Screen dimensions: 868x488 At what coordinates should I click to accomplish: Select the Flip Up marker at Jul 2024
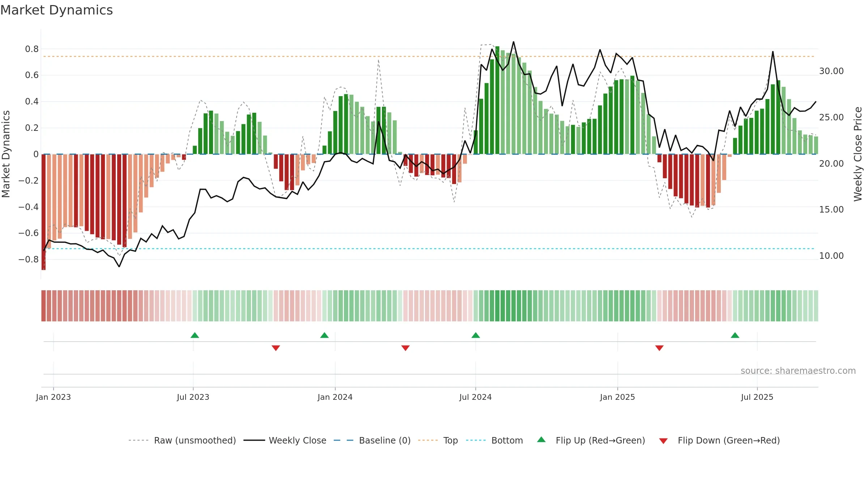pyautogui.click(x=476, y=335)
